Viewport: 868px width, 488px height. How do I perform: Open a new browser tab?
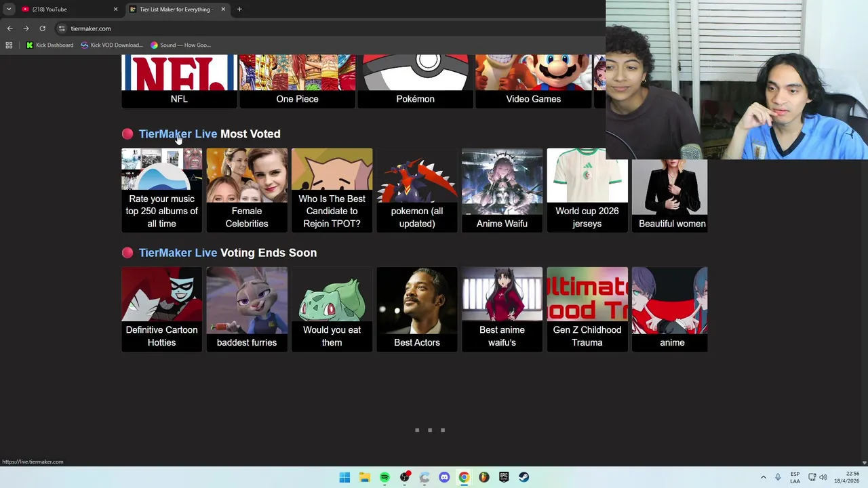pyautogui.click(x=239, y=9)
